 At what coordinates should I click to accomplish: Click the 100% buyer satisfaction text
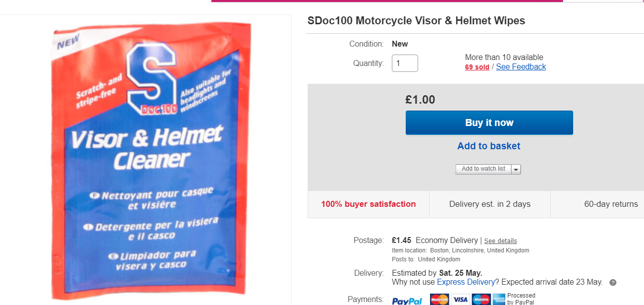(x=369, y=204)
